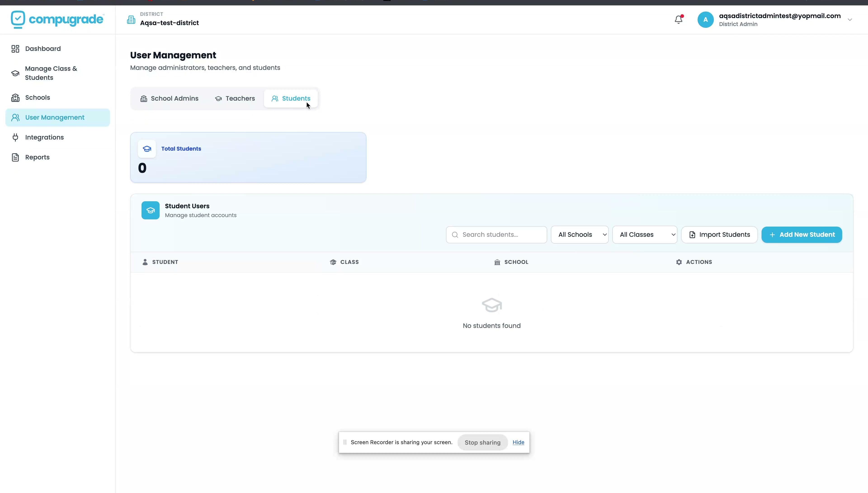Open the Schools sidebar item

tap(58, 97)
